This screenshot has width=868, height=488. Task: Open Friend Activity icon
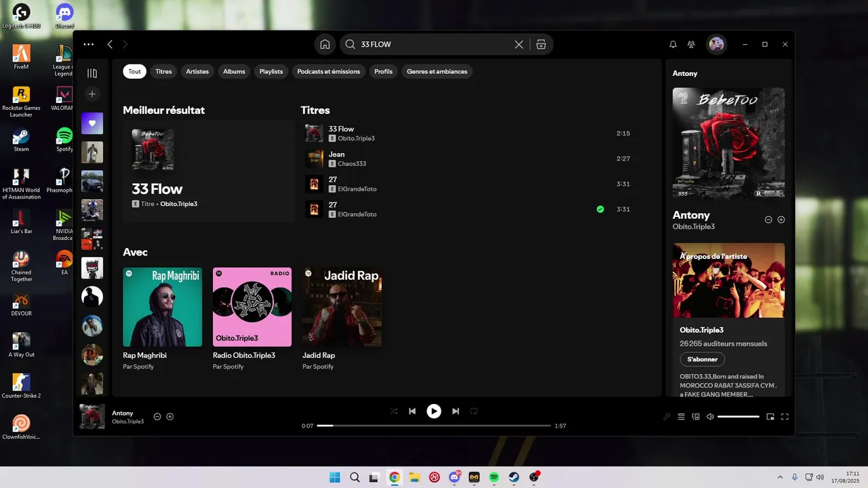(691, 45)
